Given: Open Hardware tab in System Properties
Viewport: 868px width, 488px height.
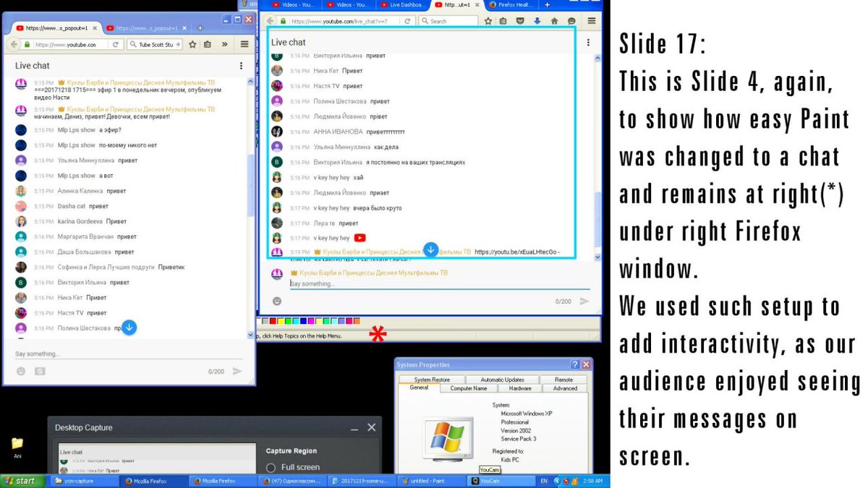Looking at the screenshot, I should click(519, 388).
